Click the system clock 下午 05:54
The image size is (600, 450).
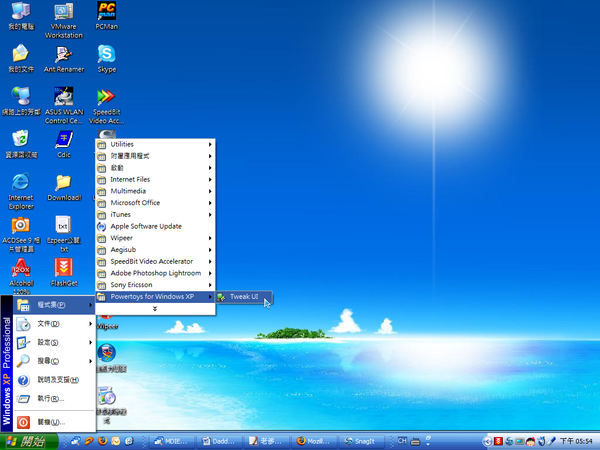click(x=576, y=442)
